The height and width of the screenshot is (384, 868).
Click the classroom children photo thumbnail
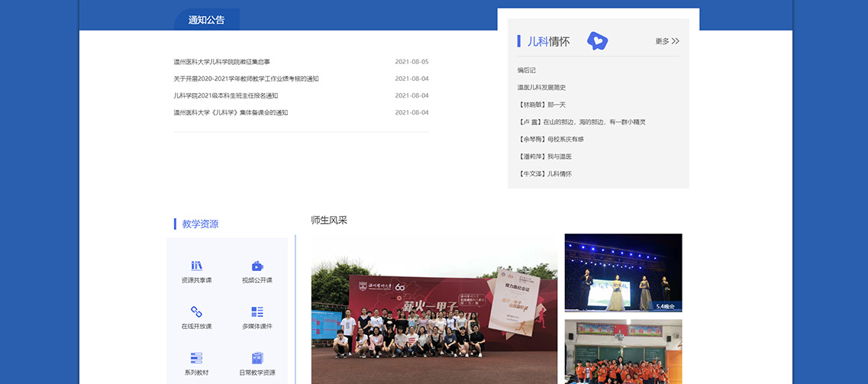(623, 351)
